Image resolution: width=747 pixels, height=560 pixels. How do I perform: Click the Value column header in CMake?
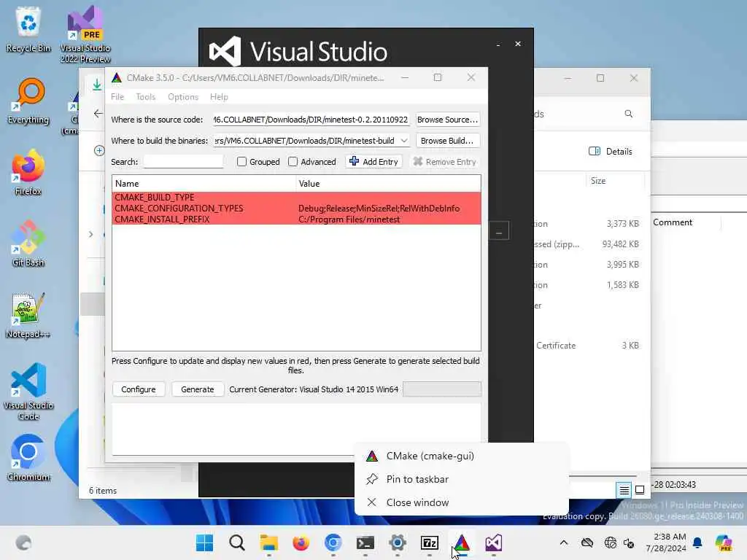(388, 183)
